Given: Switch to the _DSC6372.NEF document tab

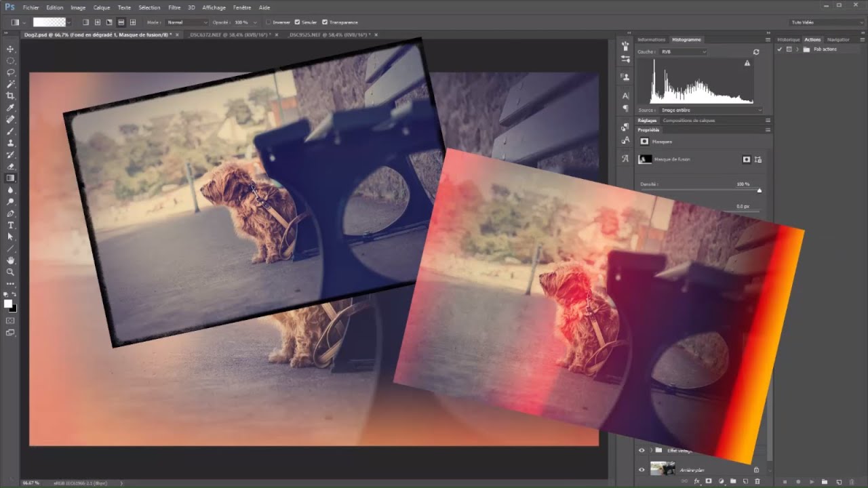Looking at the screenshot, I should coord(231,35).
